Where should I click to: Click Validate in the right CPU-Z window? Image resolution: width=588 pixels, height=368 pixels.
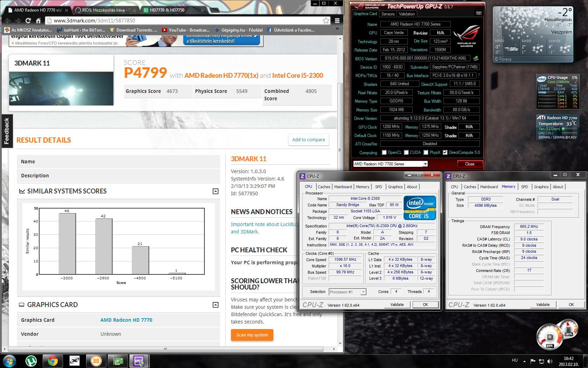click(x=543, y=305)
